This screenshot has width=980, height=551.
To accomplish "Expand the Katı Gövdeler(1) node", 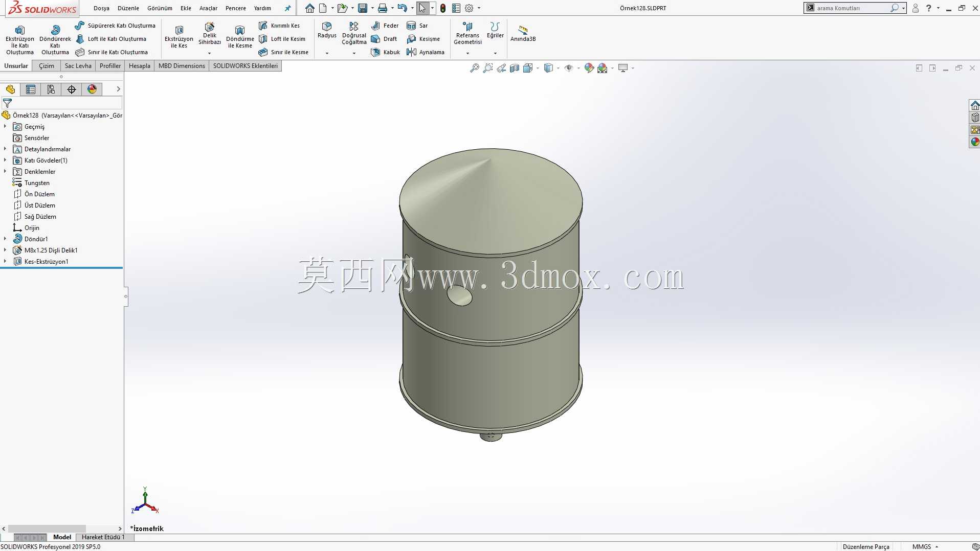I will [5, 160].
